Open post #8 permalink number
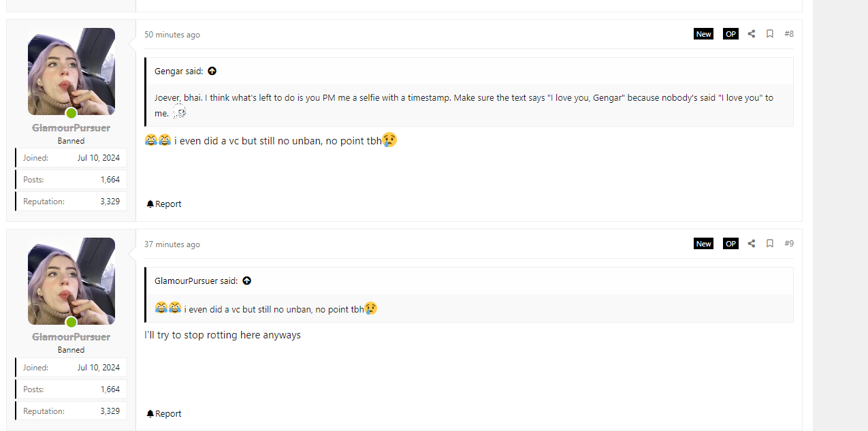 tap(789, 34)
